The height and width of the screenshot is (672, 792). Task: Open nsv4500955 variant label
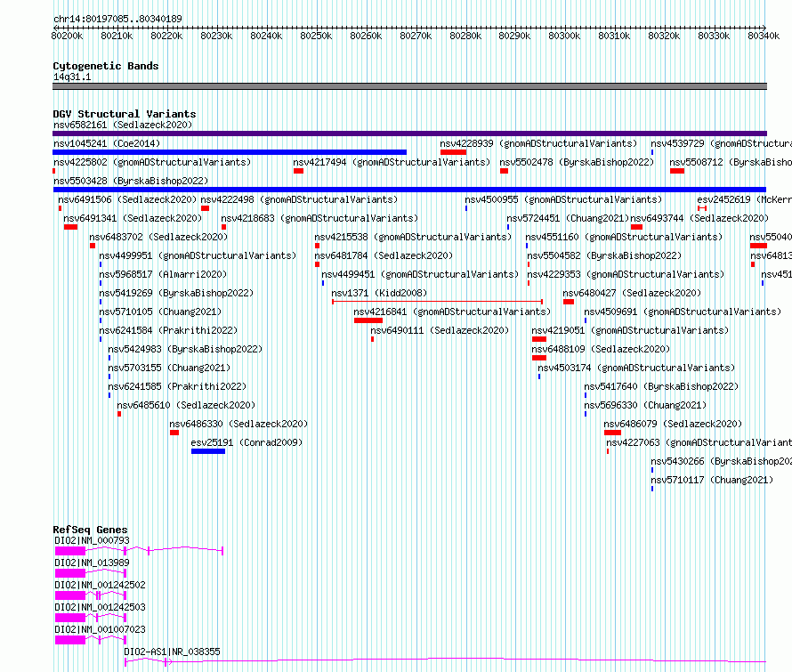pos(563,199)
